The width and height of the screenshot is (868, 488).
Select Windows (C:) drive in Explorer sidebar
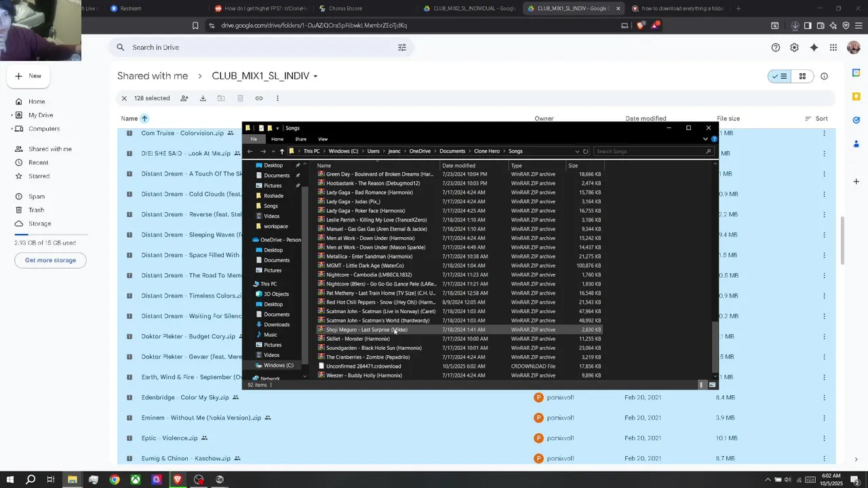coord(278,365)
